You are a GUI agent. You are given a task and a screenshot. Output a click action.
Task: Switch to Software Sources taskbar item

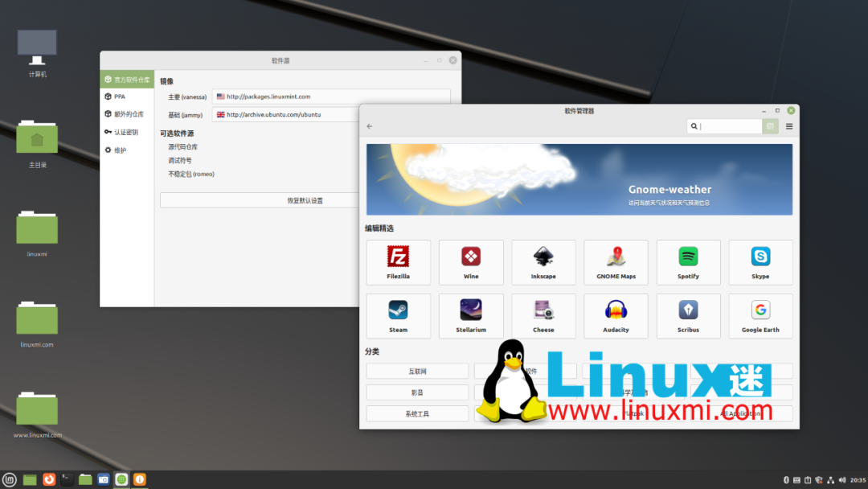140,479
